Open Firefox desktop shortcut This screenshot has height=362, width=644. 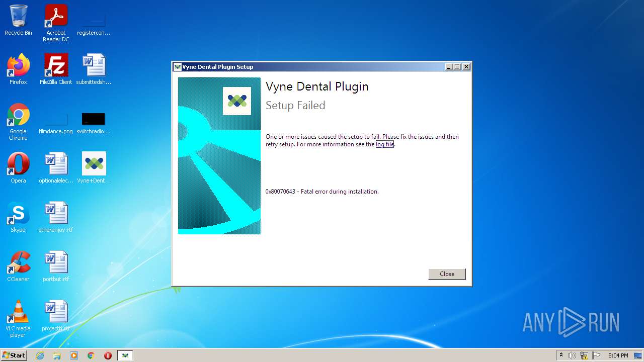point(18,69)
